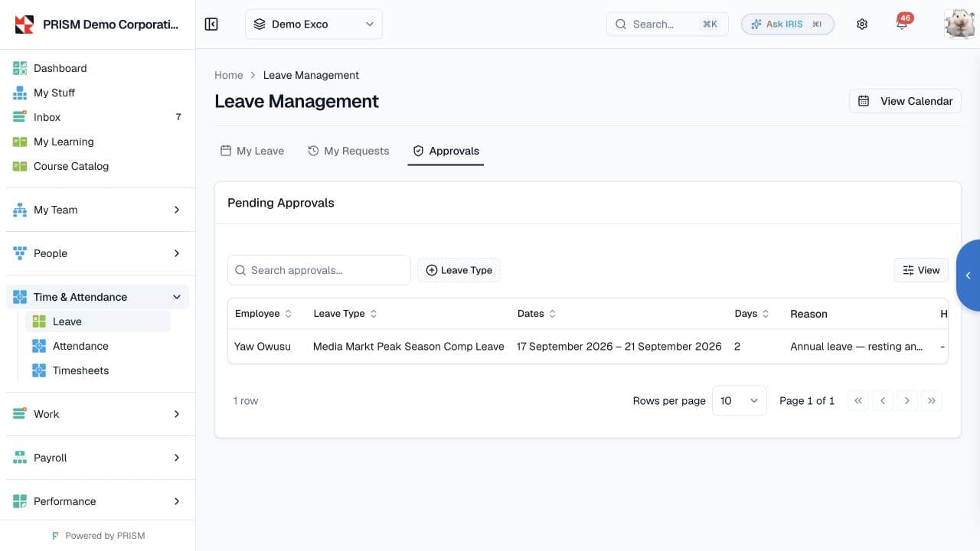The height and width of the screenshot is (551, 980).
Task: Sort by the Dates column header
Action: 537,314
